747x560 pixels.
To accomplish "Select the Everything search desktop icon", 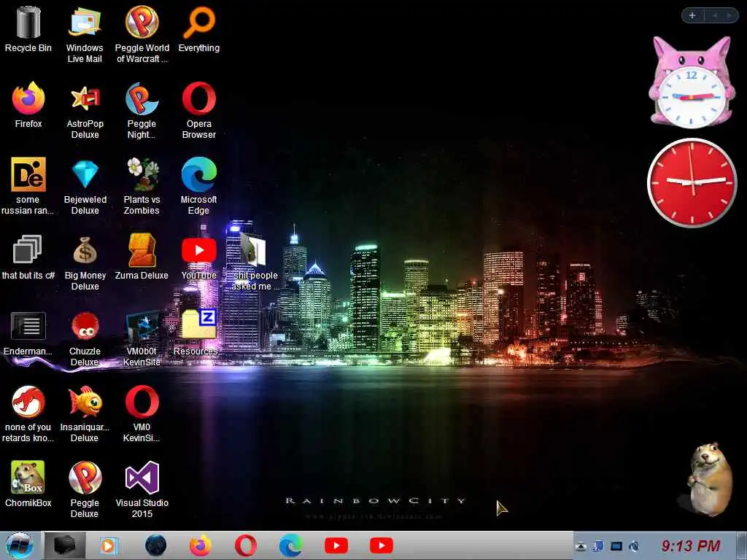I will click(x=199, y=29).
